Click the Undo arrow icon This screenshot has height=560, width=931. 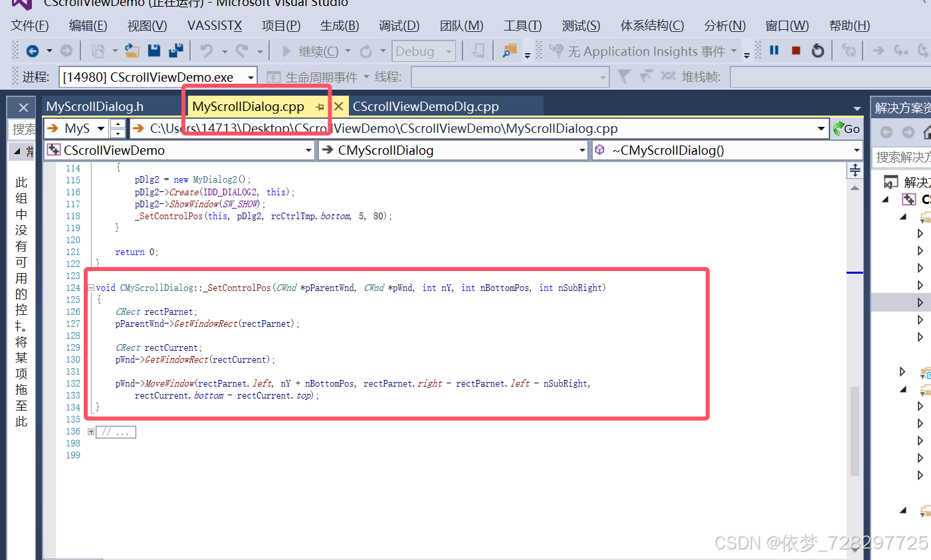tap(207, 51)
